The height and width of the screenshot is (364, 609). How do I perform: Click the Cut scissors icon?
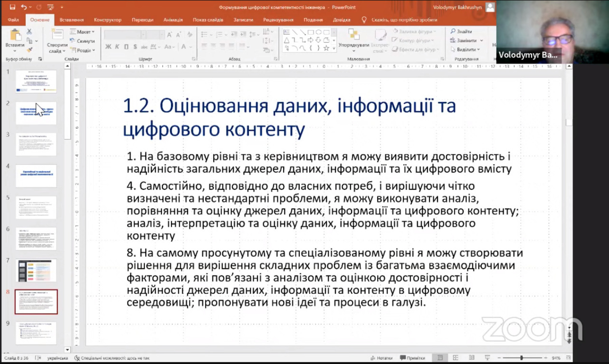pyautogui.click(x=29, y=32)
